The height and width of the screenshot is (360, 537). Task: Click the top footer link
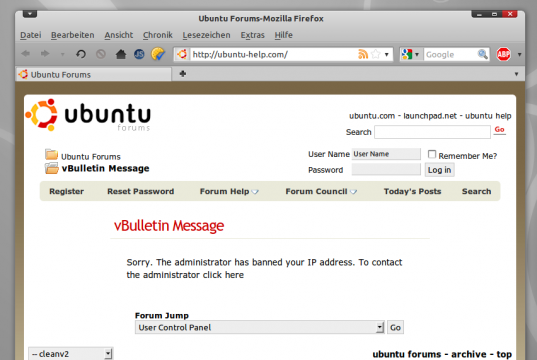coord(504,354)
